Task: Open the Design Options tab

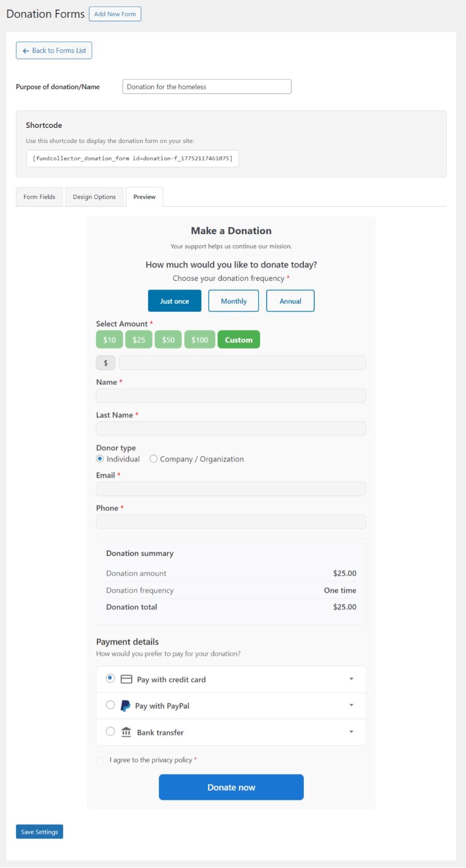Action: [94, 197]
